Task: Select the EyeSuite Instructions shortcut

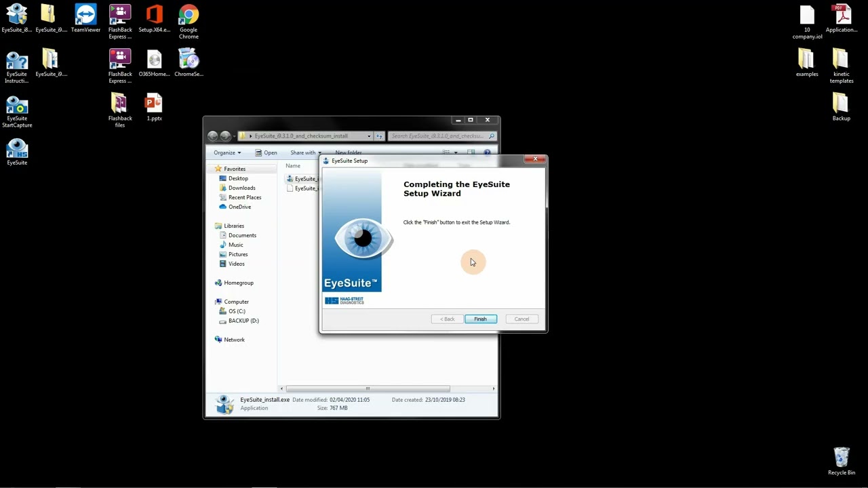Action: point(17,66)
